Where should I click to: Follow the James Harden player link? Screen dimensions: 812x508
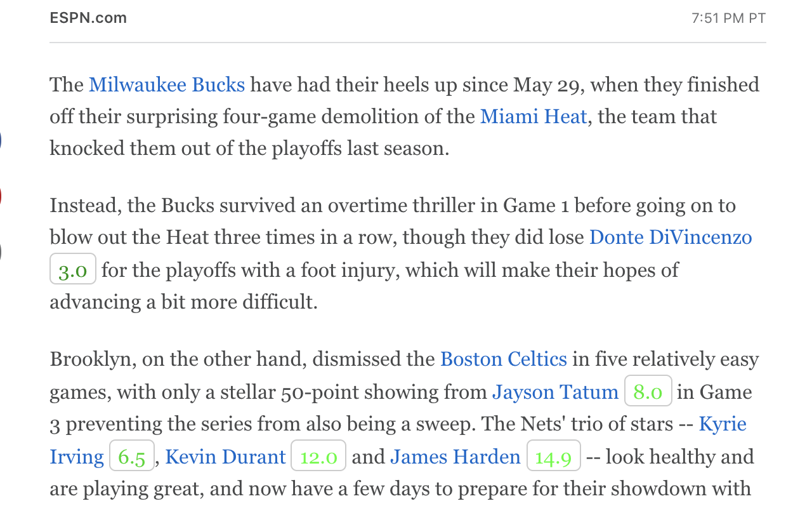(455, 457)
